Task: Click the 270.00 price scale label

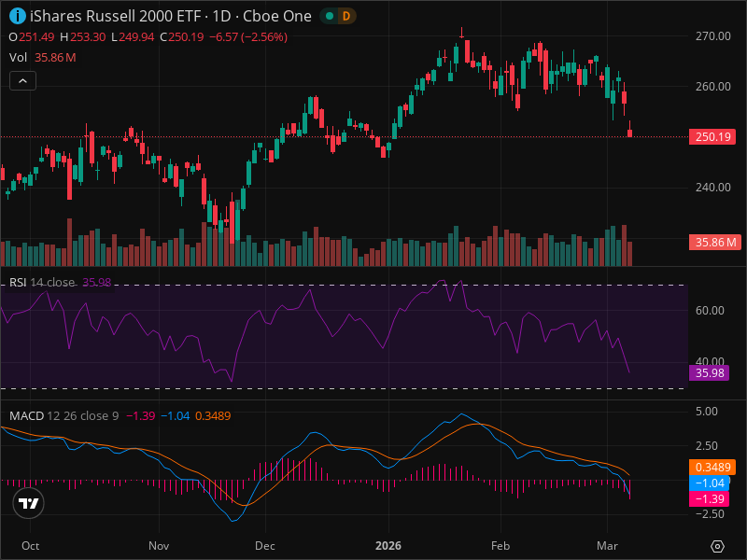Action: [712, 36]
